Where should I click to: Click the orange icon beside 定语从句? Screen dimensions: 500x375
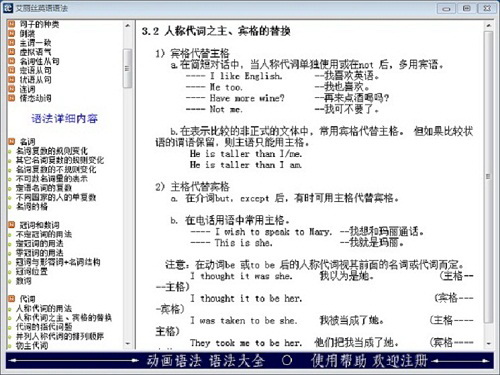(x=12, y=70)
